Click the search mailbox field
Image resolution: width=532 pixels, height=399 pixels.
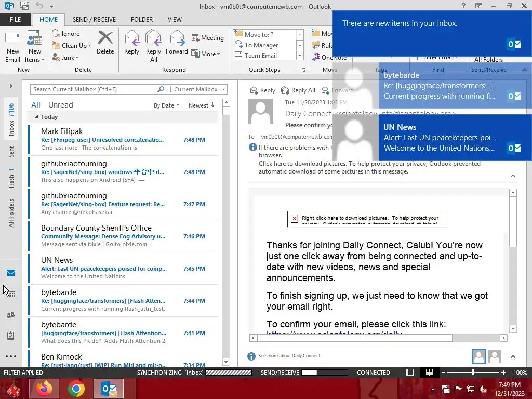tap(94, 89)
